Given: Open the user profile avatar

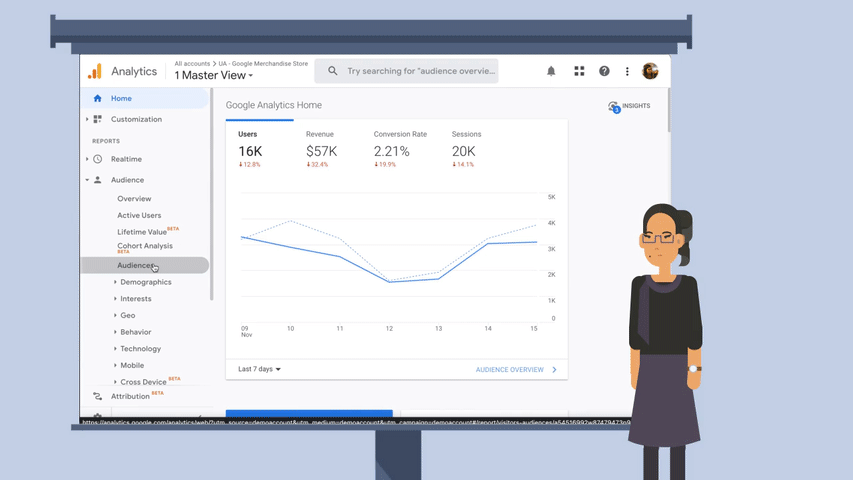Looking at the screenshot, I should coord(650,71).
